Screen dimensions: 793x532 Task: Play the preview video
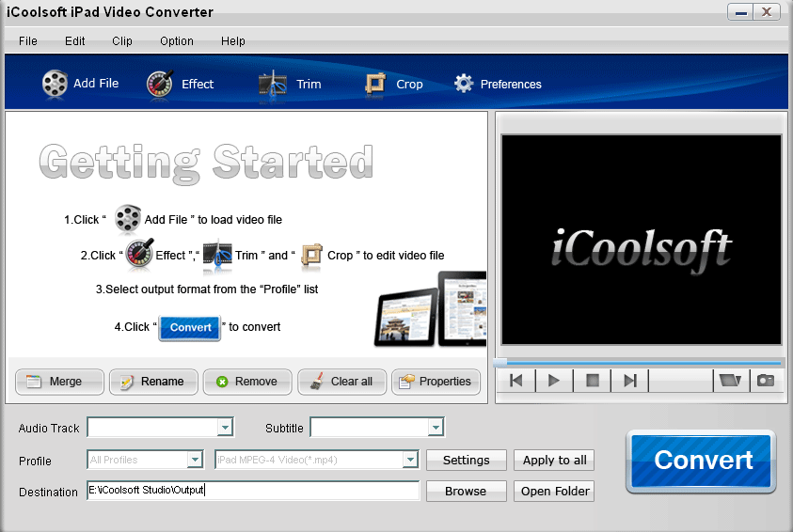[x=554, y=381]
